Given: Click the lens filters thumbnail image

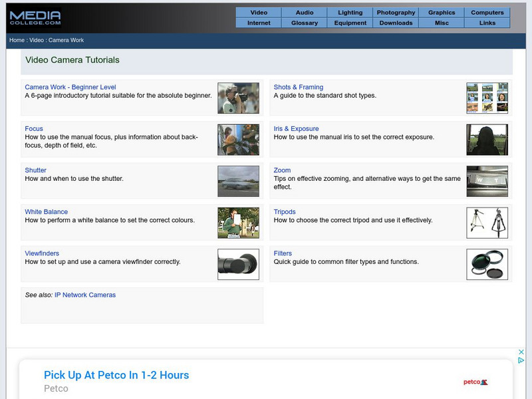Looking at the screenshot, I should [487, 265].
